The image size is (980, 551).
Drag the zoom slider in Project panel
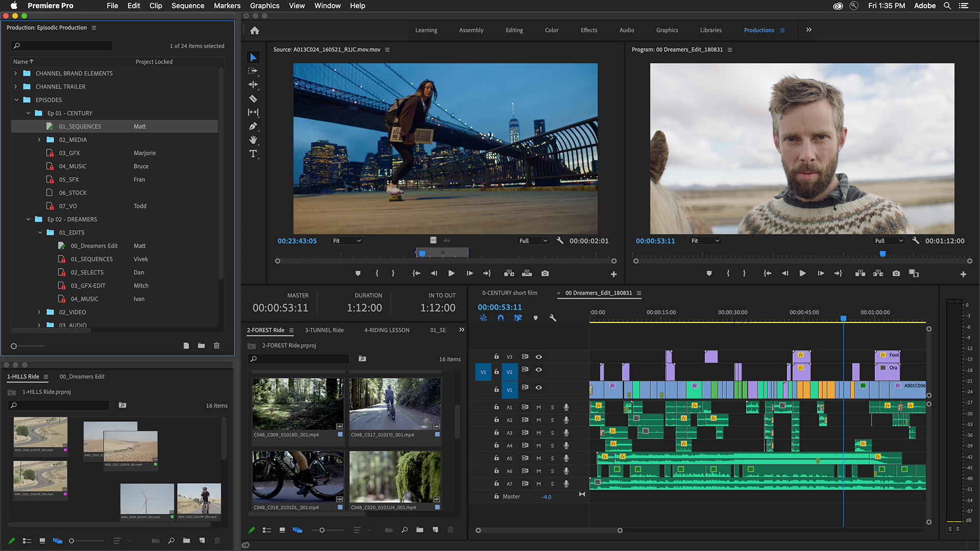[x=13, y=346]
